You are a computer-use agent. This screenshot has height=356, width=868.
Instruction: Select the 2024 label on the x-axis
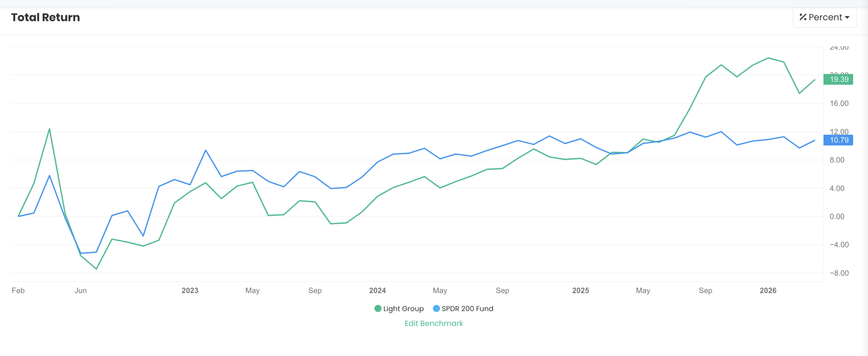point(378,291)
